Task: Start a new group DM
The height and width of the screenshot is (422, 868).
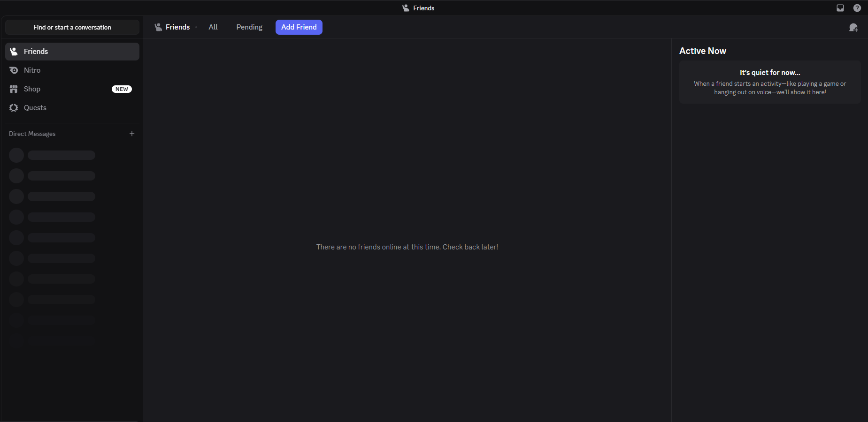Action: [853, 27]
